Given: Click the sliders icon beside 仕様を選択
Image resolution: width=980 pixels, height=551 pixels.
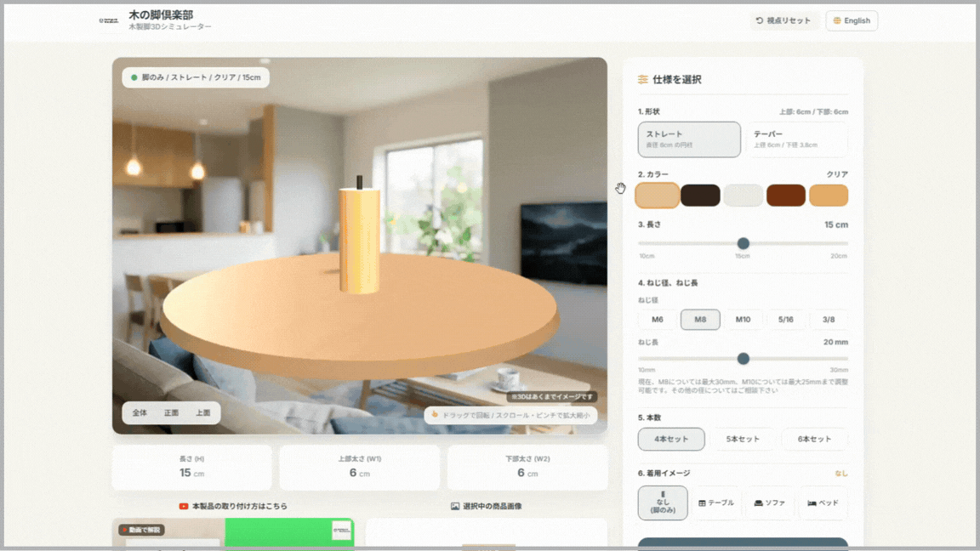Looking at the screenshot, I should pos(642,79).
